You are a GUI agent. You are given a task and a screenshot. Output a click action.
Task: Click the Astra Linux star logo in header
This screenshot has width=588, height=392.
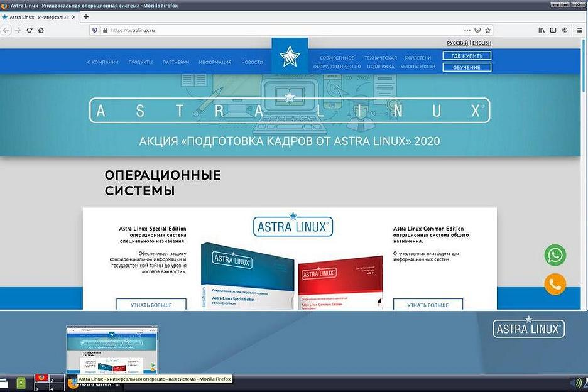[290, 57]
